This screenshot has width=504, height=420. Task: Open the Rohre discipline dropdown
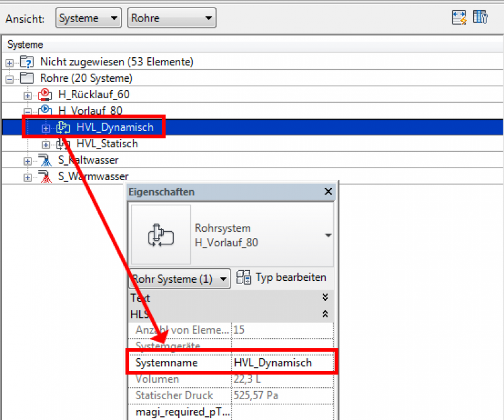pyautogui.click(x=171, y=18)
